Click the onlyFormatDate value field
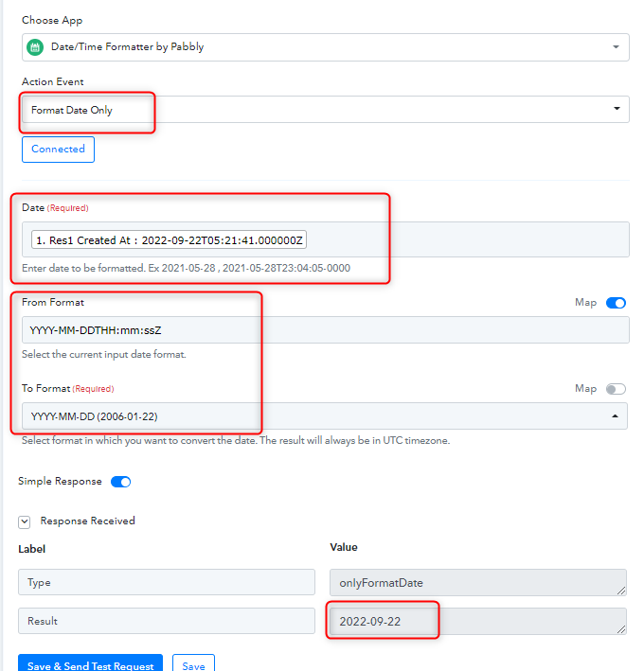The width and height of the screenshot is (644, 671). point(478,582)
